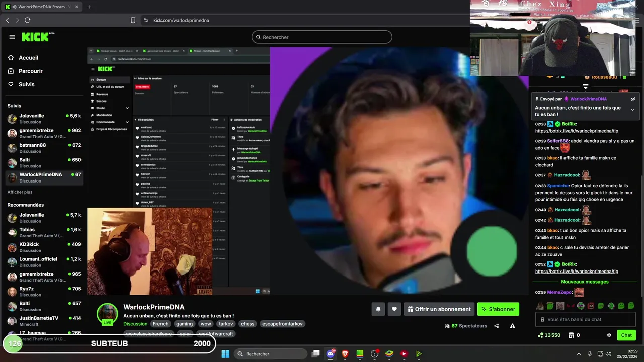Open batmann88 followed channel

44,148
